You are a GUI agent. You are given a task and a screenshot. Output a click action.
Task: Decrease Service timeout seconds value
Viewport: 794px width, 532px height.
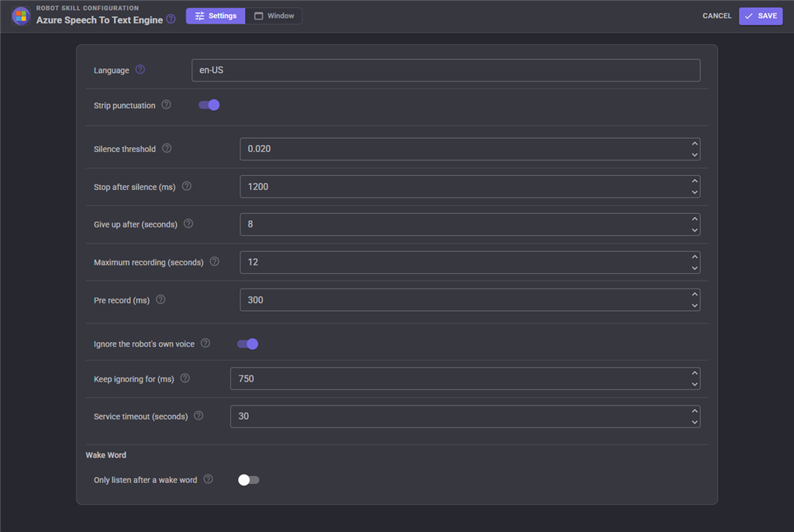tap(695, 422)
